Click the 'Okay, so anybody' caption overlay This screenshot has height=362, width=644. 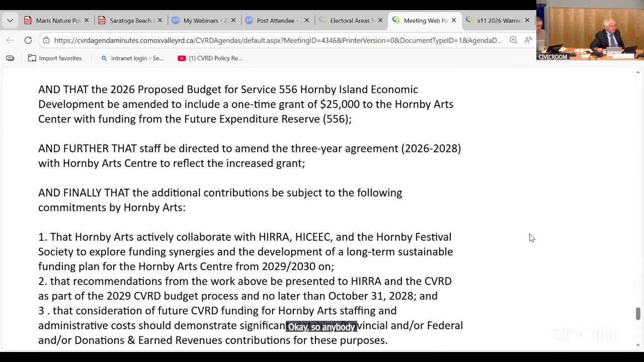[x=321, y=327]
